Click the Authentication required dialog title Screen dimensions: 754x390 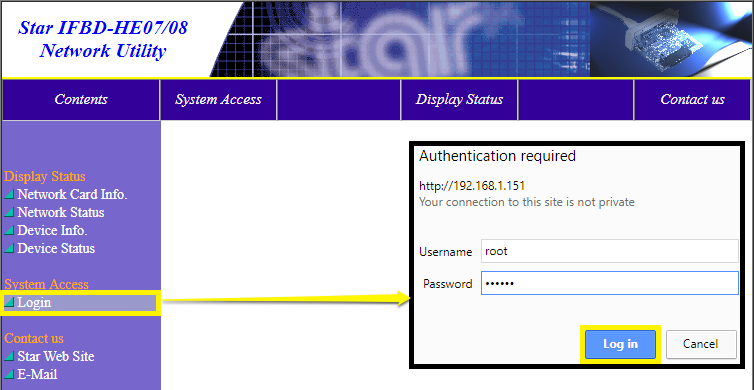(x=497, y=156)
